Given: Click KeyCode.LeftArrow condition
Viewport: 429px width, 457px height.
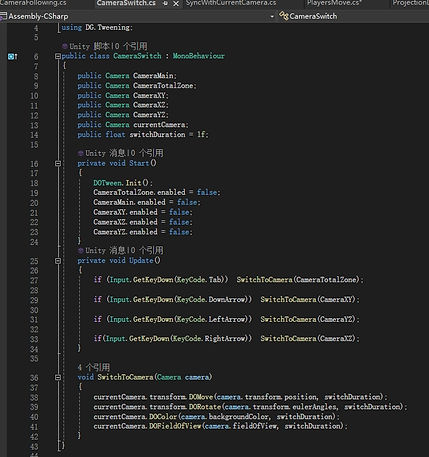Looking at the screenshot, I should pyautogui.click(x=211, y=319).
